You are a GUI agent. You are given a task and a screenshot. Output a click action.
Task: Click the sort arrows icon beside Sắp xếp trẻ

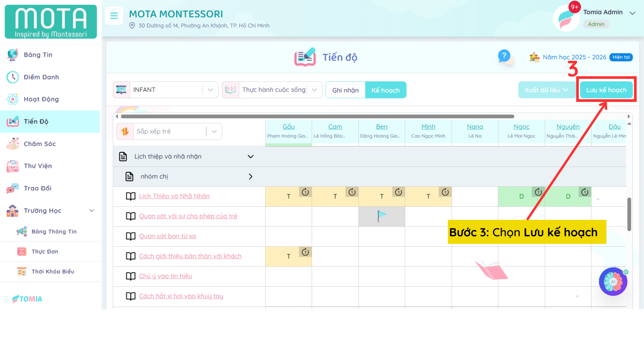point(125,131)
